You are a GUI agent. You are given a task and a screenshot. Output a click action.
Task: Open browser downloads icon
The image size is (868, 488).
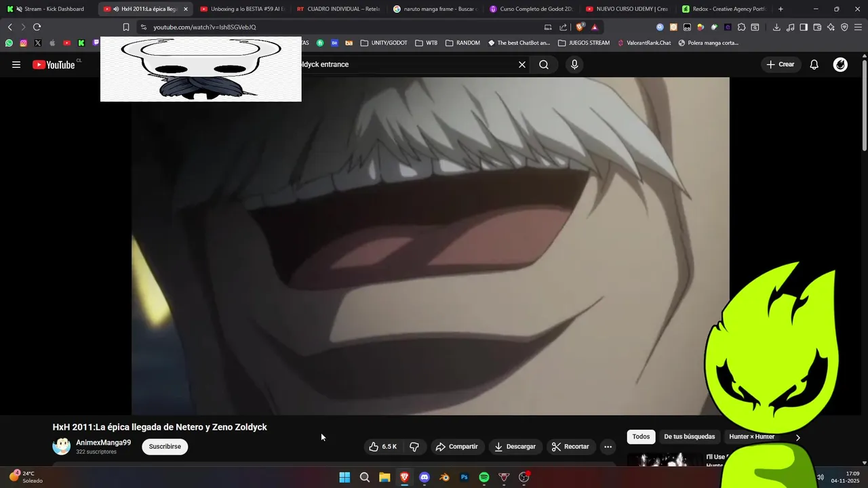click(776, 27)
